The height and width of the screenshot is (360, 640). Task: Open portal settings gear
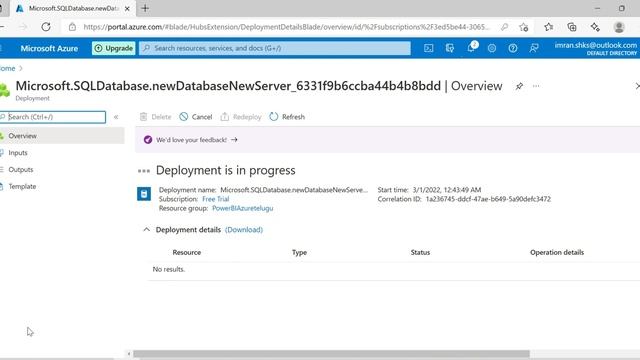click(492, 48)
